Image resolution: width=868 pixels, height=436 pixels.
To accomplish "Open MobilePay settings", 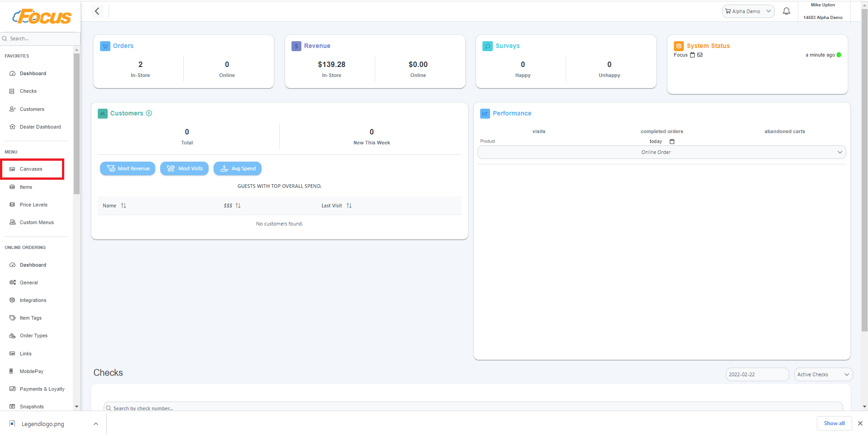I will [31, 371].
